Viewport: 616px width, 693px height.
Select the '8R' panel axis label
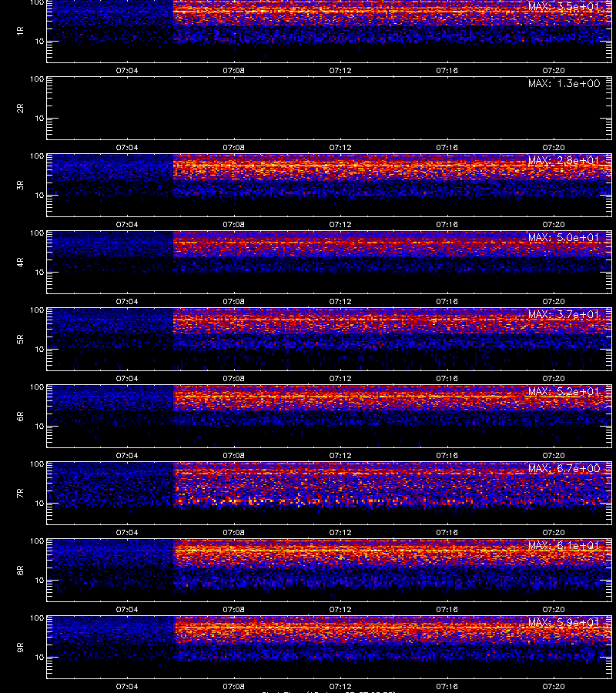tap(20, 570)
